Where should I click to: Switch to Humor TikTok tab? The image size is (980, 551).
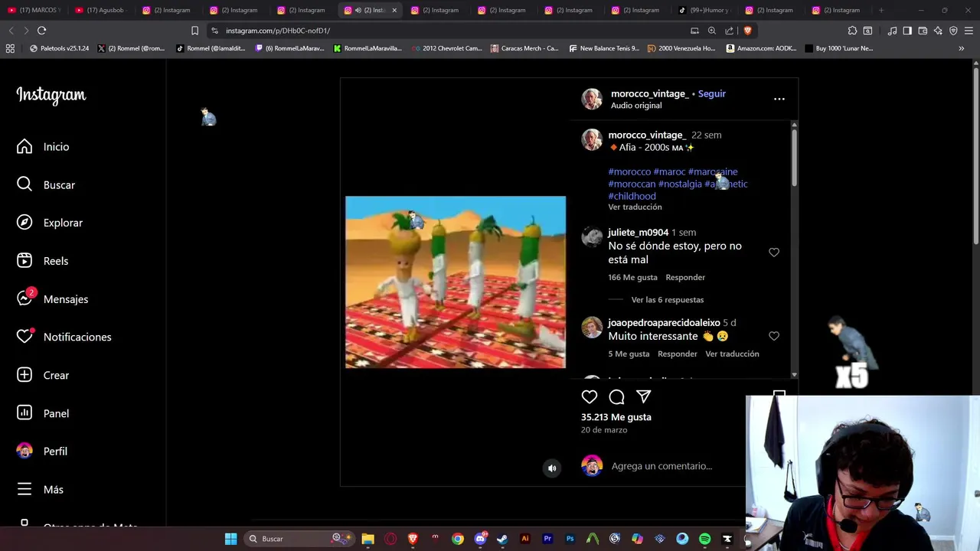(x=704, y=10)
